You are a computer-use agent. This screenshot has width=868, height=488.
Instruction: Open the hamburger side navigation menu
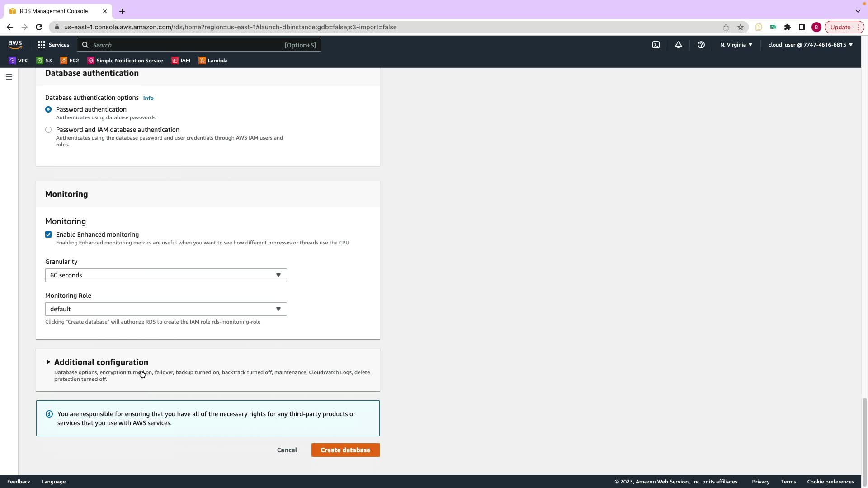point(9,77)
